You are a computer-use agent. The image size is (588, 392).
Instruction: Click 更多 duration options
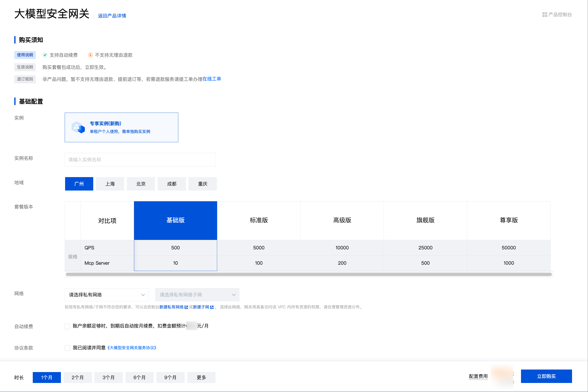coord(201,378)
